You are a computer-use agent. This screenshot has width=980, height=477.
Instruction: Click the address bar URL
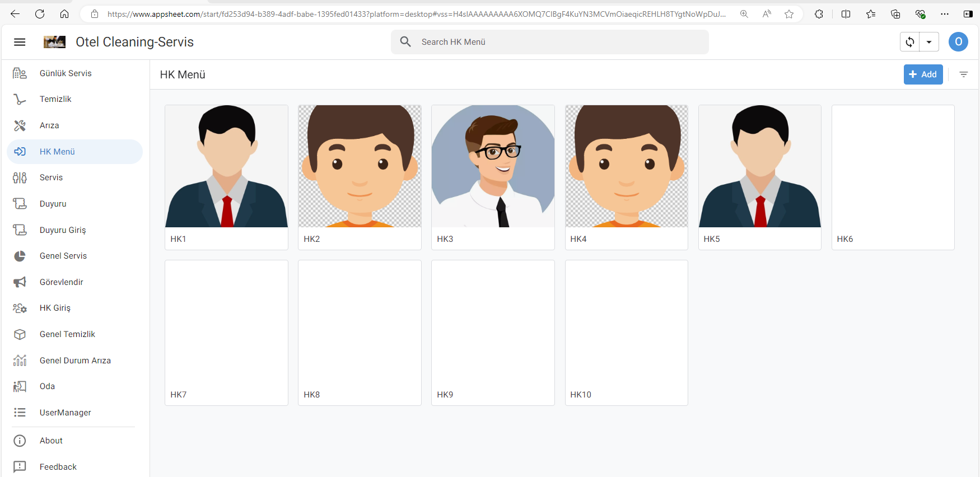(416, 14)
